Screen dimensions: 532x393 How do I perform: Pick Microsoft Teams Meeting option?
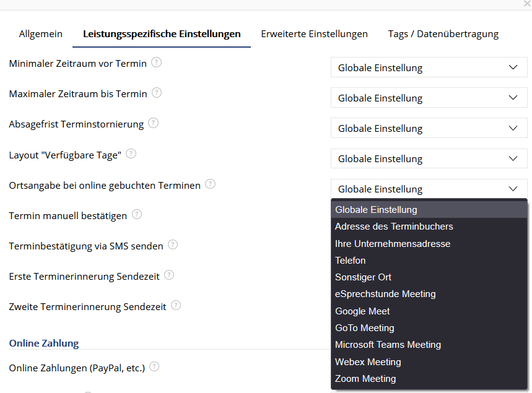pyautogui.click(x=429, y=345)
